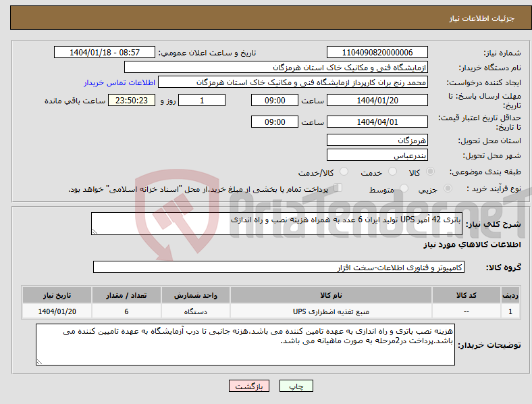Click the row number cell 1
The image size is (532, 404).
[x=510, y=311]
